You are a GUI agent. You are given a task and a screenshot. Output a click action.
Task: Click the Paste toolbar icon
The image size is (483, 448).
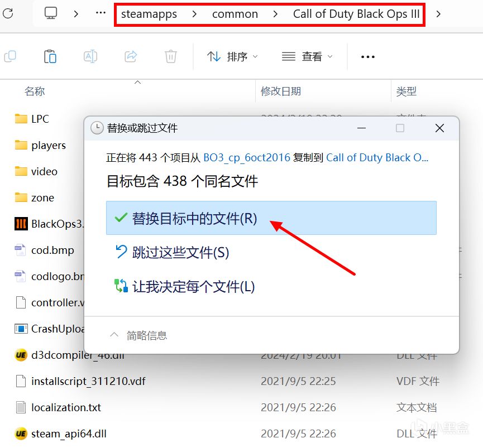50,56
